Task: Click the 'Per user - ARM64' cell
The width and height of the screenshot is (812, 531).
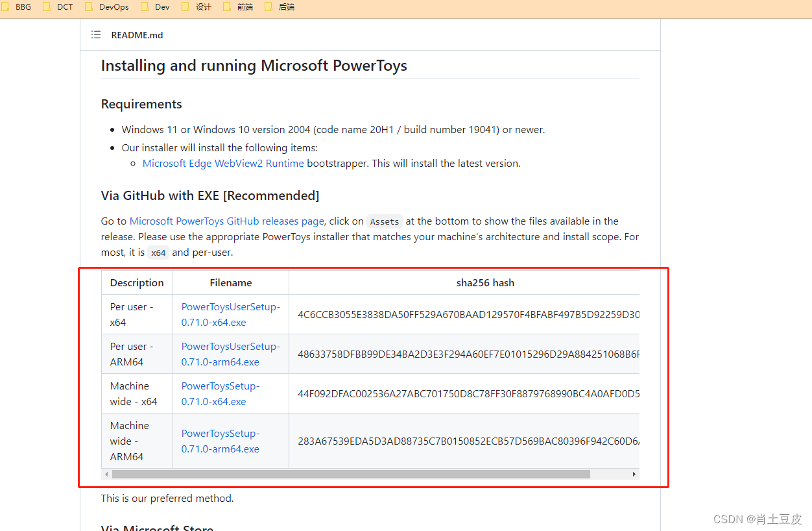Action: [x=137, y=354]
